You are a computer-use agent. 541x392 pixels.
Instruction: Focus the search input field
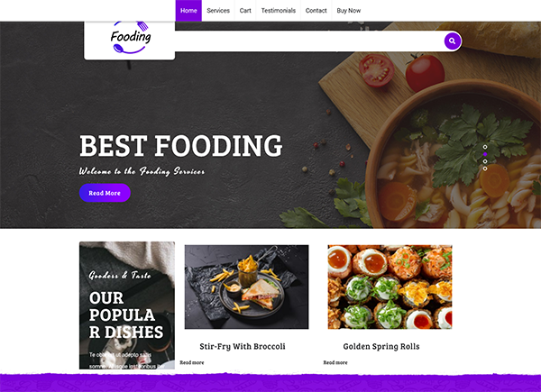click(309, 41)
